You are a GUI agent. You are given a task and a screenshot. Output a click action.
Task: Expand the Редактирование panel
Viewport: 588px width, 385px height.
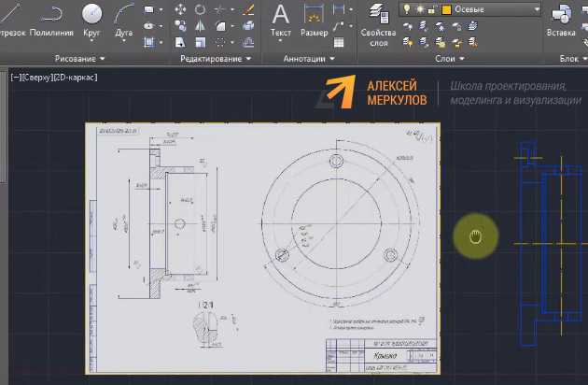[x=216, y=59]
